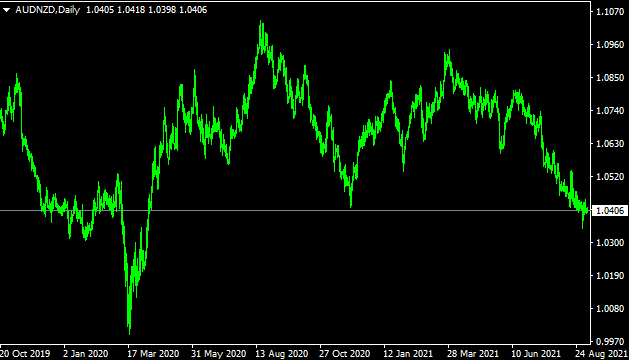629x360 pixels.
Task: Select the current price label 1.0406
Action: (x=610, y=211)
